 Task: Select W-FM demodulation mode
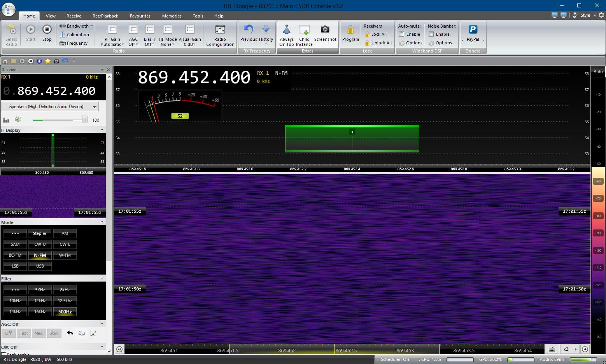65,255
